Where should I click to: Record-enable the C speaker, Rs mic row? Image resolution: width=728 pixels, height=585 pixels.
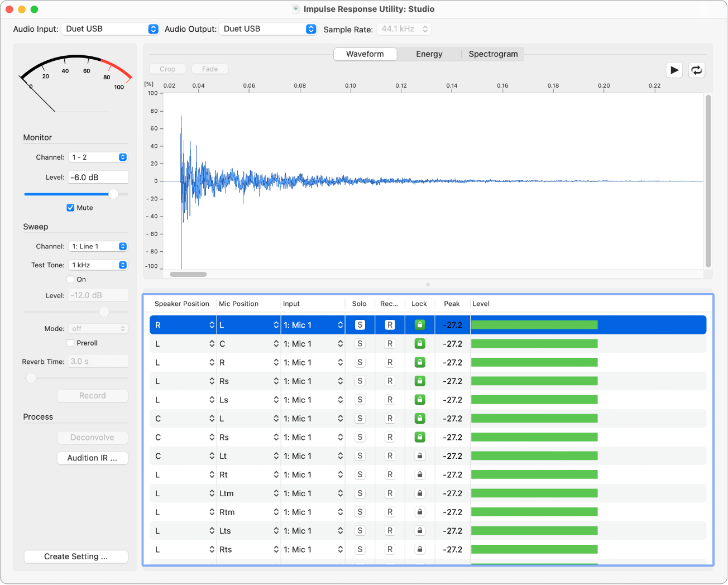(x=390, y=437)
